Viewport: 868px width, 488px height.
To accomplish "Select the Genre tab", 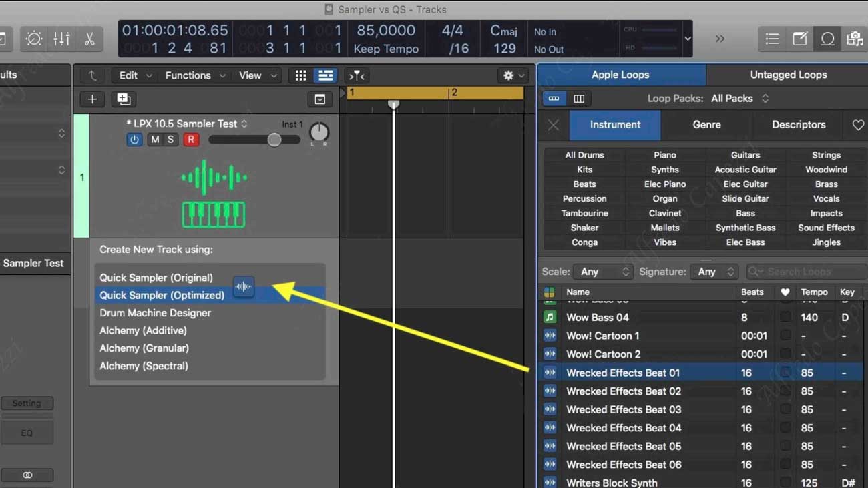I will pyautogui.click(x=706, y=125).
